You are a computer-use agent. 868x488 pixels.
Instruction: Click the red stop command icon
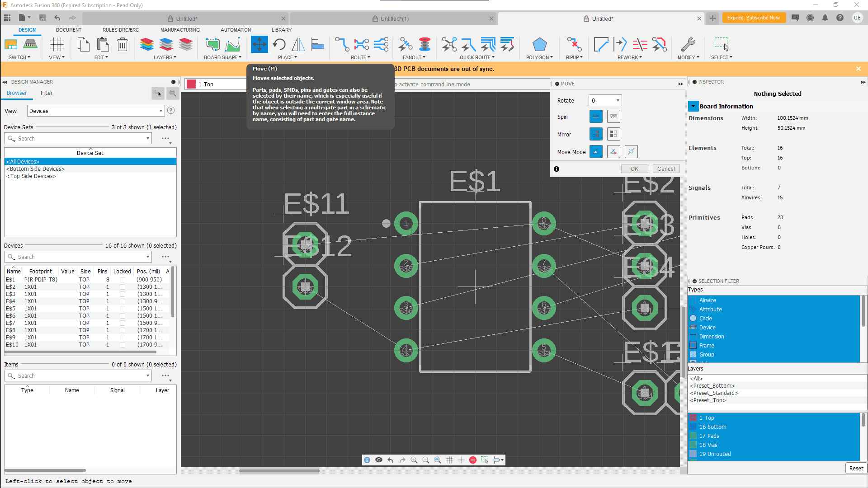473,460
